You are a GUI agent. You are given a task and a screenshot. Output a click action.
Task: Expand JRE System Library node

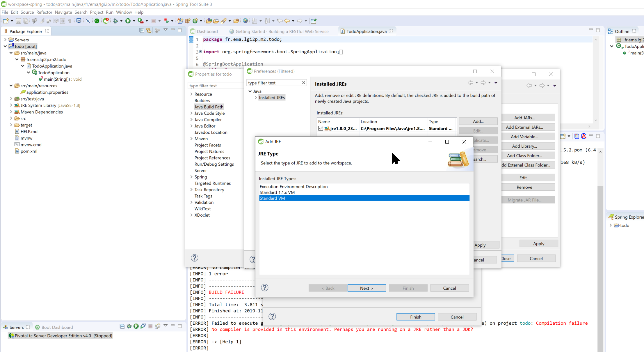click(11, 105)
